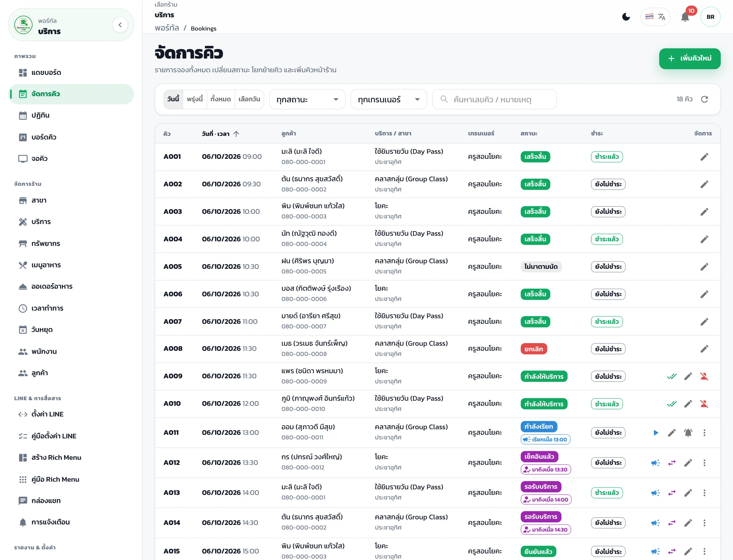The image size is (733, 560).
Task: Open the language translate switcher
Action: (x=655, y=17)
